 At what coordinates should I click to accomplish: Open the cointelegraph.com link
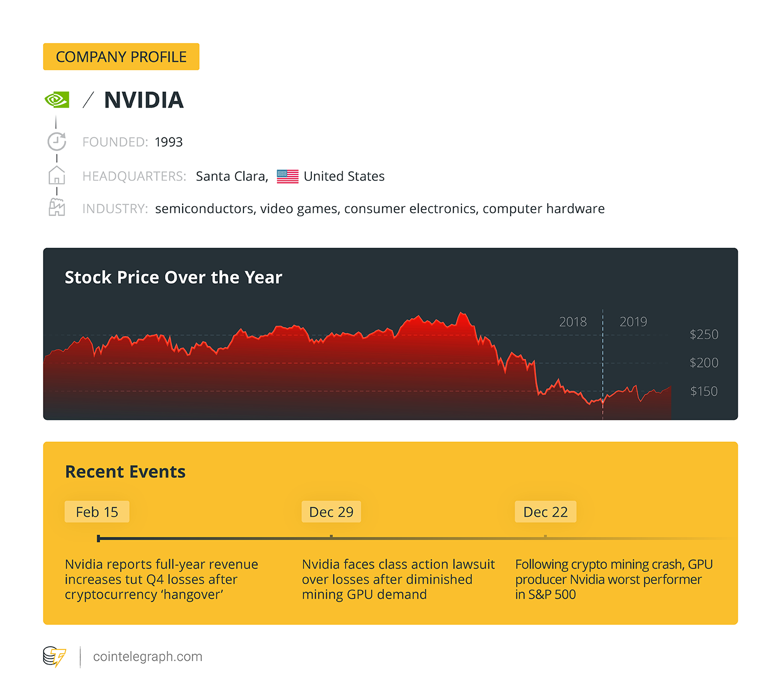[x=148, y=657]
